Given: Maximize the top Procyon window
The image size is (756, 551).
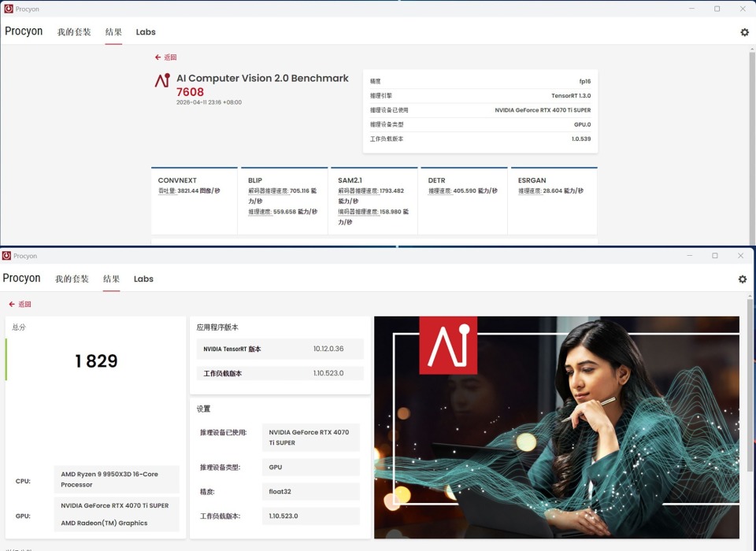Looking at the screenshot, I should pyautogui.click(x=717, y=9).
